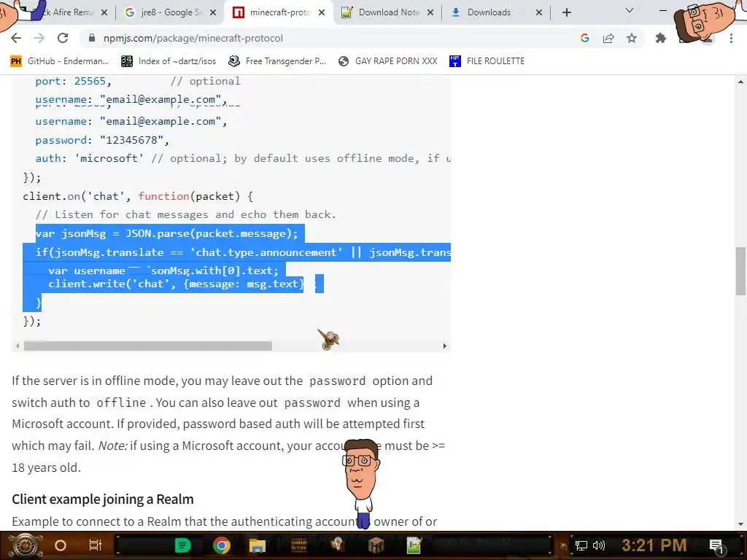Open File Explorer from the taskbar
The height and width of the screenshot is (560, 747).
click(x=258, y=545)
